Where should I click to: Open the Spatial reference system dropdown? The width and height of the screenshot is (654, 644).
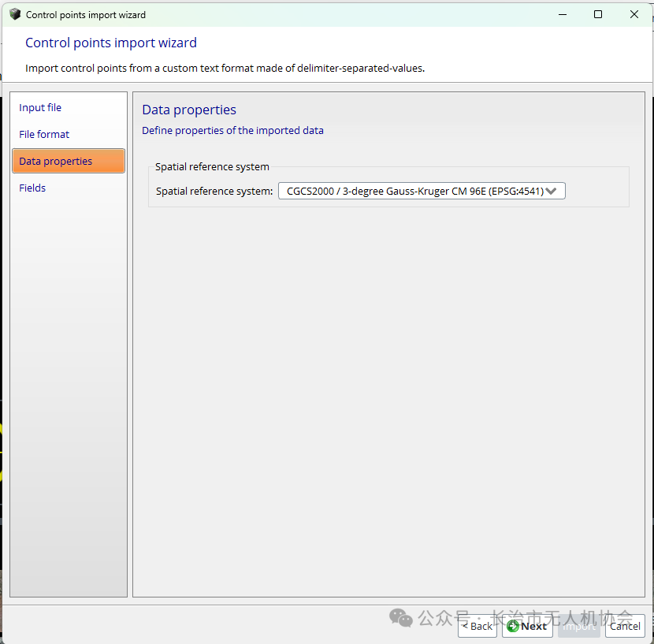422,192
